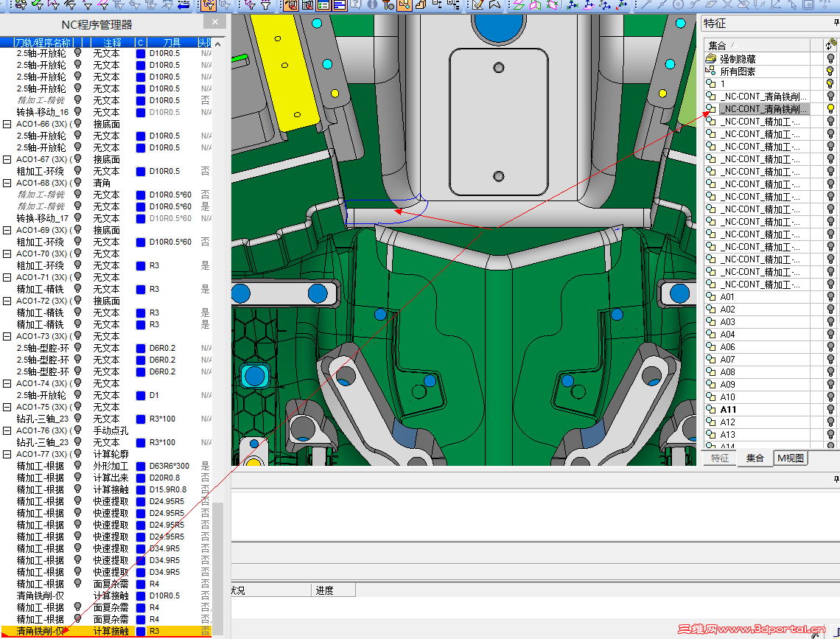
Task: Click the cyan hexagonal insert in 3D view
Action: (254, 376)
